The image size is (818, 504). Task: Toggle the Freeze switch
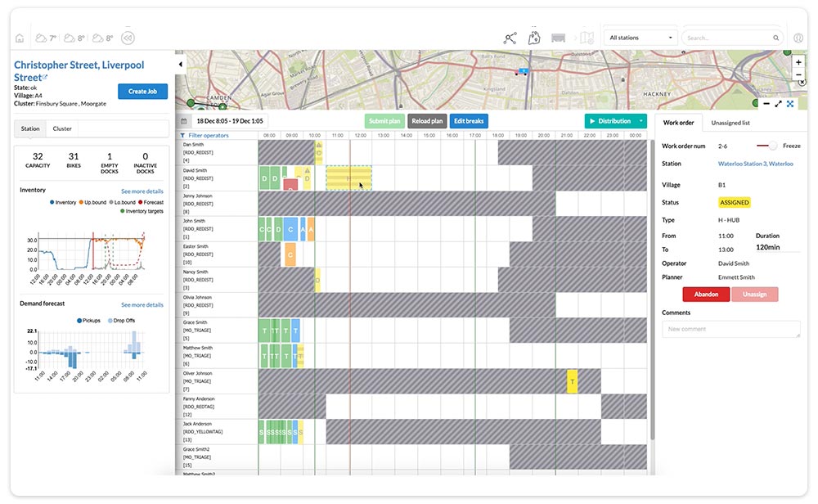767,146
